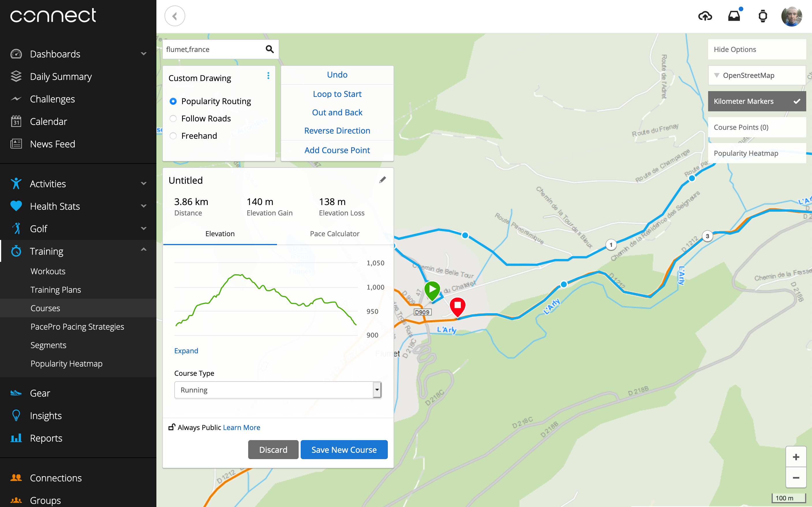Open Custom Drawing three-dot menu
Image resolution: width=812 pixels, height=507 pixels.
(x=268, y=76)
